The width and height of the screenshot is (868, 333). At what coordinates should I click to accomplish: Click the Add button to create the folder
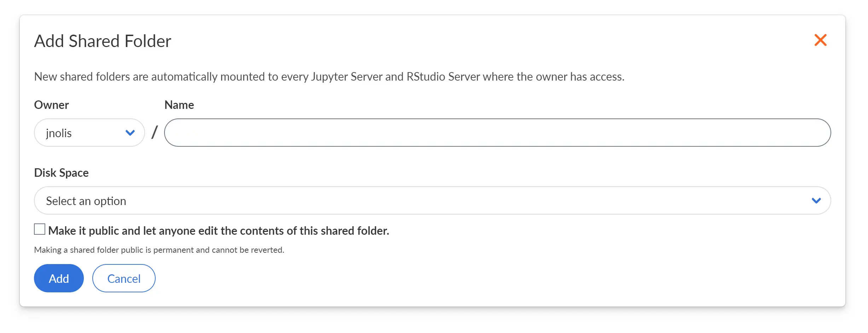click(58, 278)
